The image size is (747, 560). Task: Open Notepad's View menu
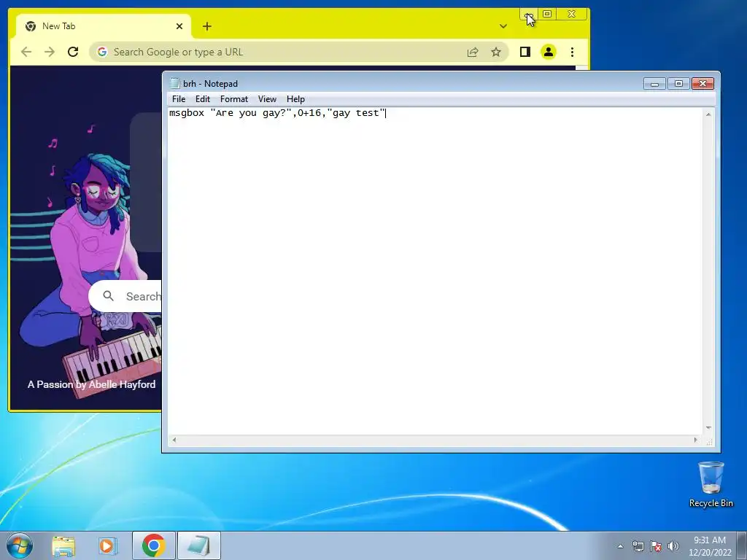[267, 99]
